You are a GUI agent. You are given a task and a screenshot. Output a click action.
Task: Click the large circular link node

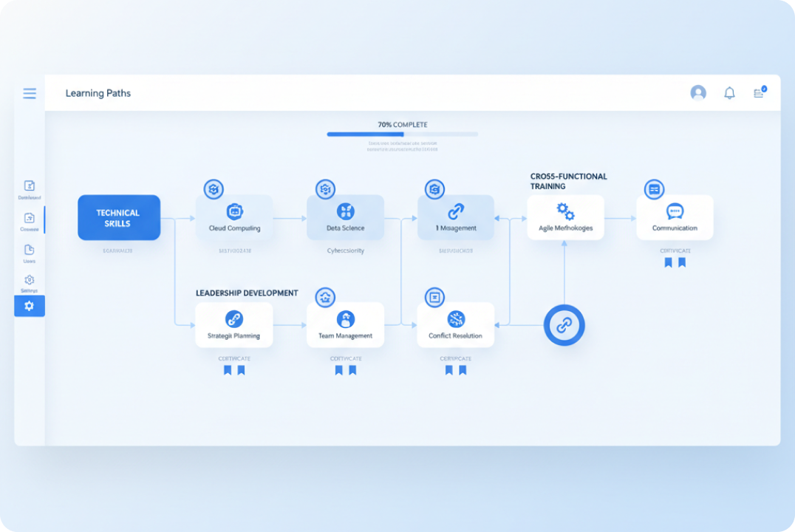(564, 325)
